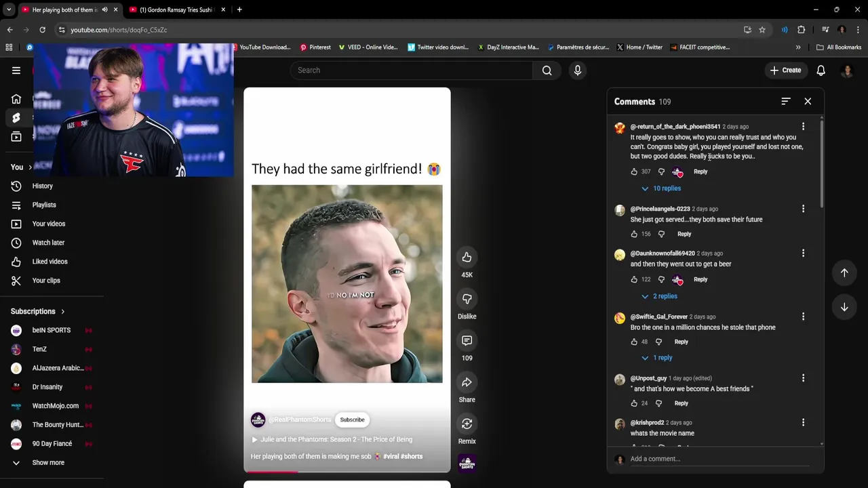Like the short with thumbs-up above 45K

pos(467,257)
